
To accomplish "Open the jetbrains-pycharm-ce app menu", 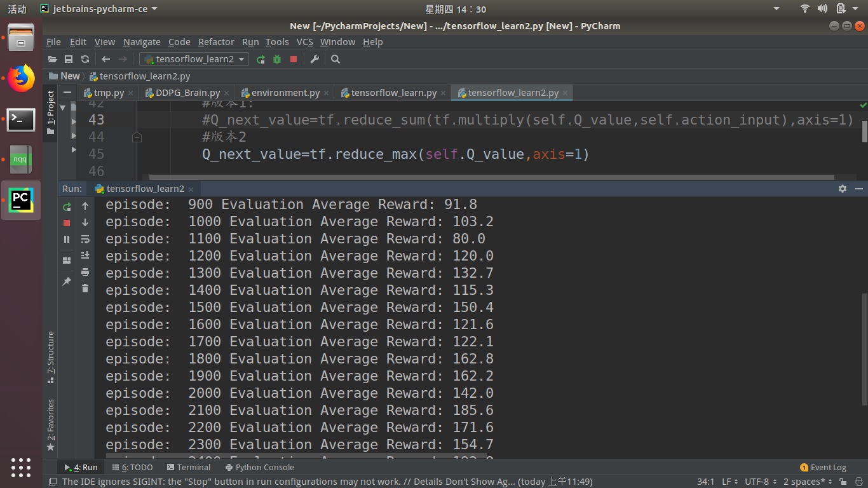I will pos(98,9).
